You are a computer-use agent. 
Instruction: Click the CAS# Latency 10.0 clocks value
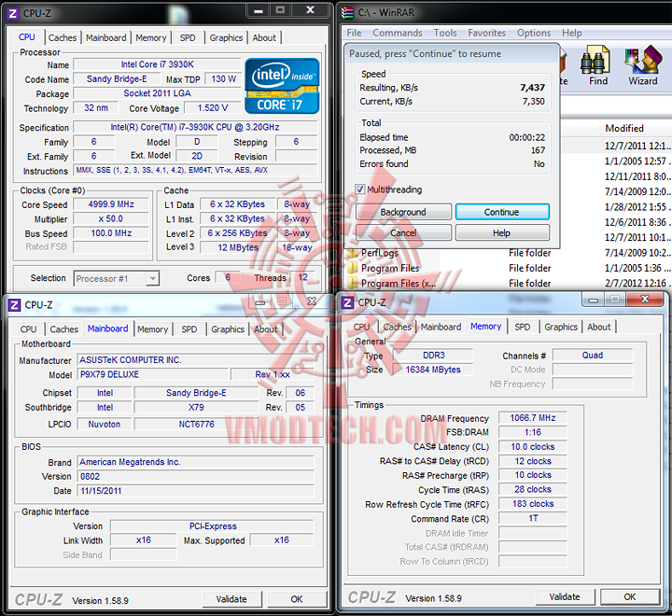point(533,447)
